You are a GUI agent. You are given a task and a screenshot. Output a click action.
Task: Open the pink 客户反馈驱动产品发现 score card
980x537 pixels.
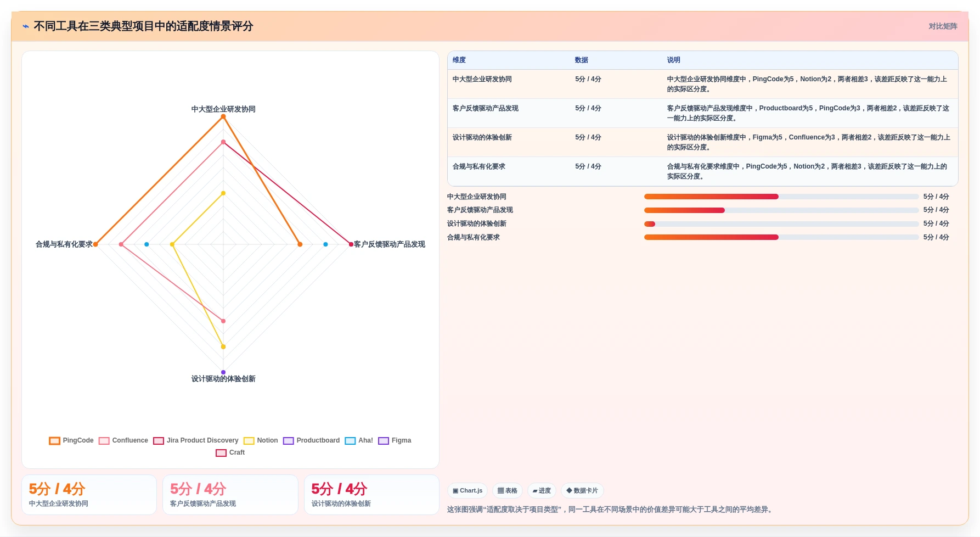pos(230,495)
